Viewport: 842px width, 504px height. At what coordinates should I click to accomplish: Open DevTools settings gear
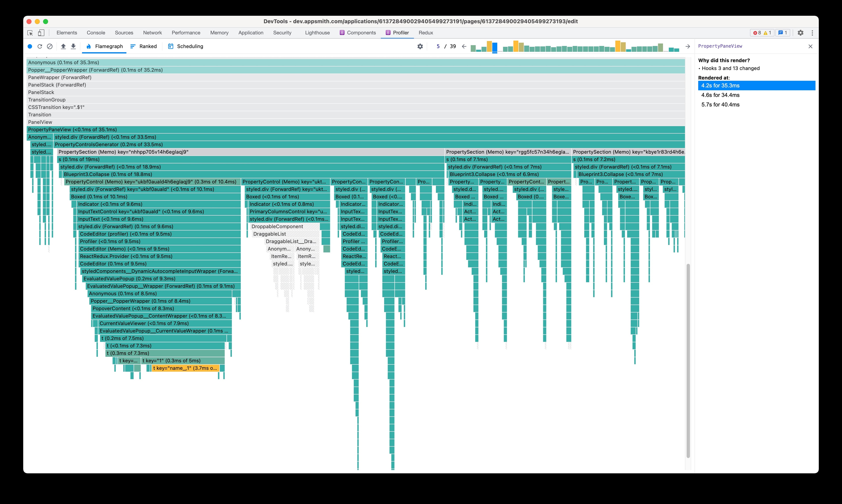coord(801,33)
